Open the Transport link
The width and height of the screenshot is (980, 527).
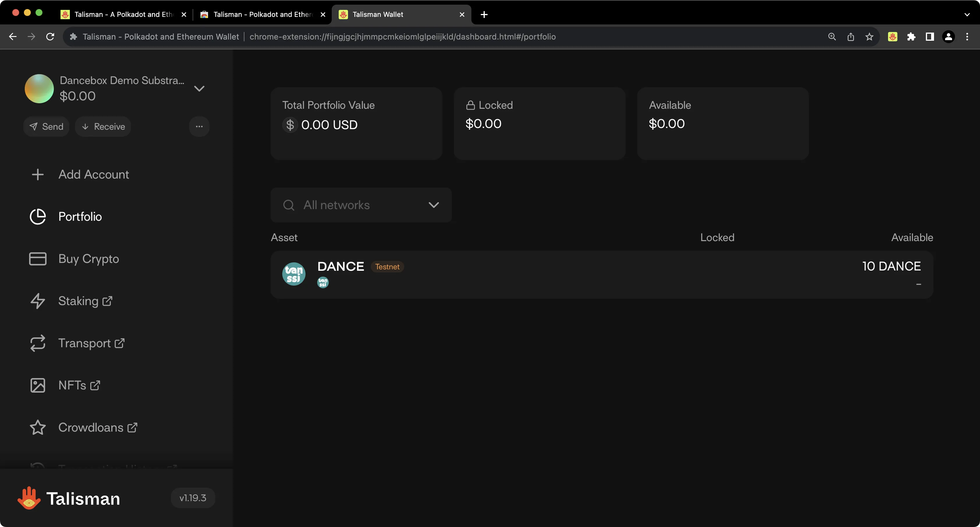[x=91, y=343]
